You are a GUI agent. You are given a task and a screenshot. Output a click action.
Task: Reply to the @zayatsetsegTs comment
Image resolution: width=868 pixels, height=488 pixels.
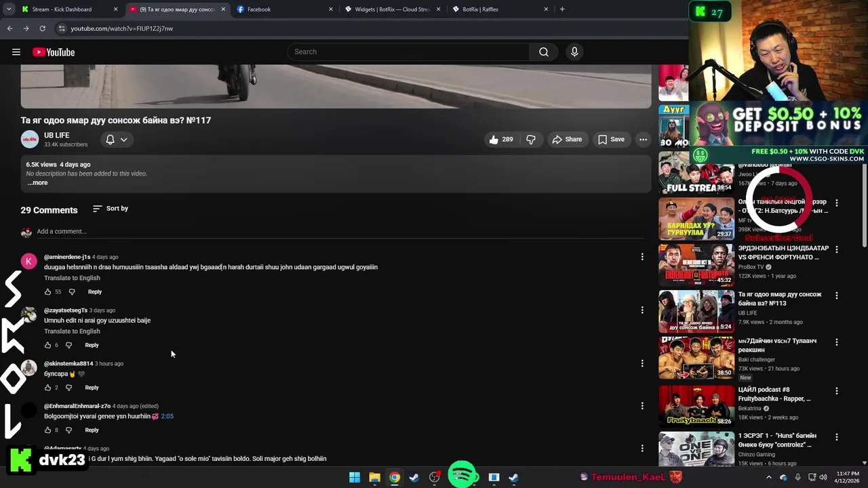click(92, 346)
